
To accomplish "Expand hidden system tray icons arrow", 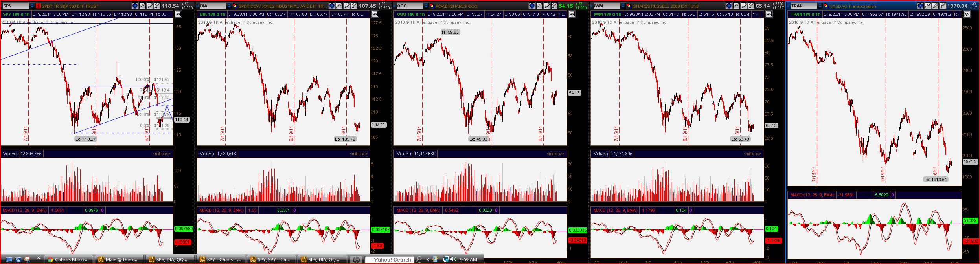I will tap(427, 260).
